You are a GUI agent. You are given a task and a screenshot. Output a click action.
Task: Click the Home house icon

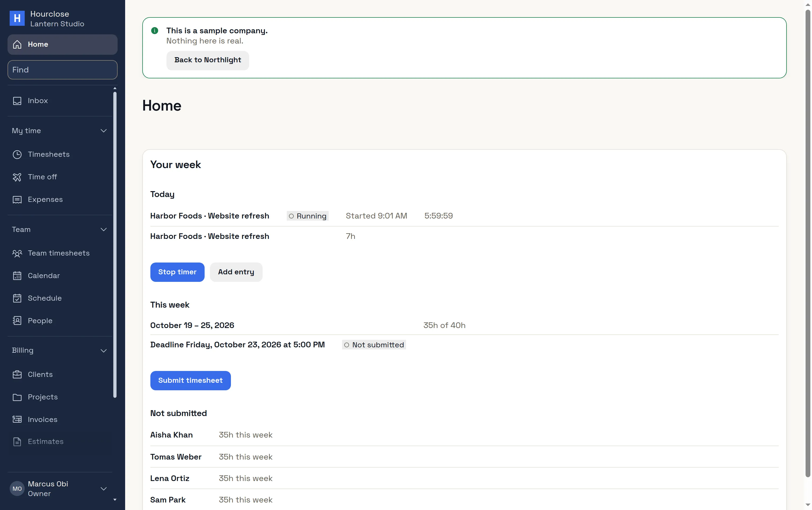(x=17, y=45)
